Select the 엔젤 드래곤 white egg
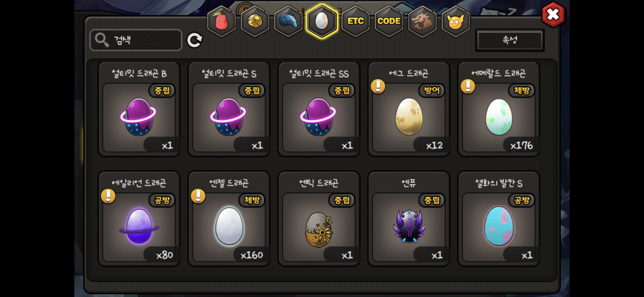 click(229, 219)
